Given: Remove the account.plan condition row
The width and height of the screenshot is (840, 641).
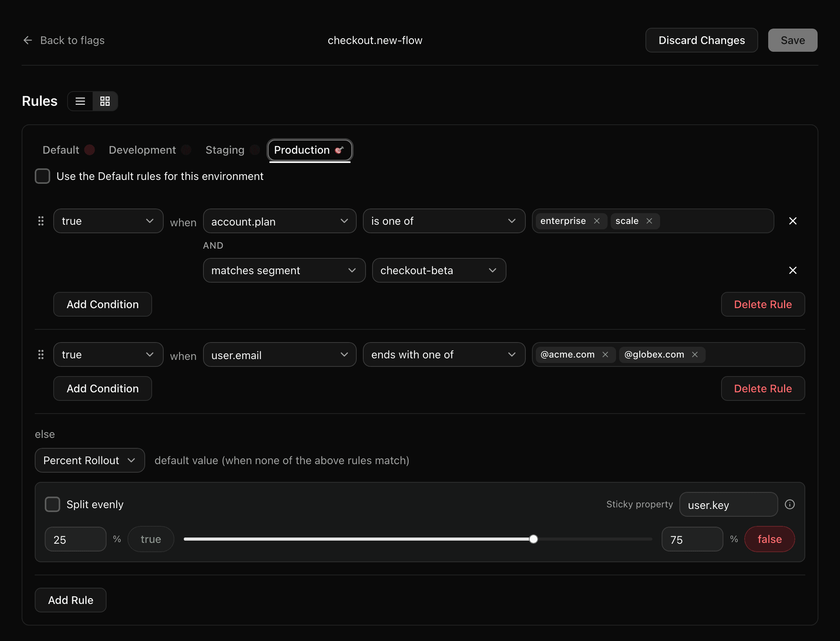Looking at the screenshot, I should click(793, 221).
